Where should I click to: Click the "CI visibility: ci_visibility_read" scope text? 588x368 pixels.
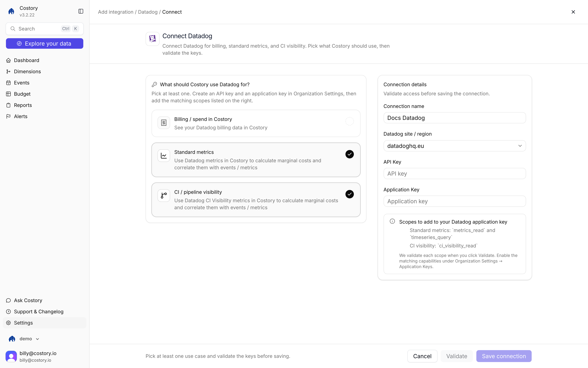tap(444, 246)
